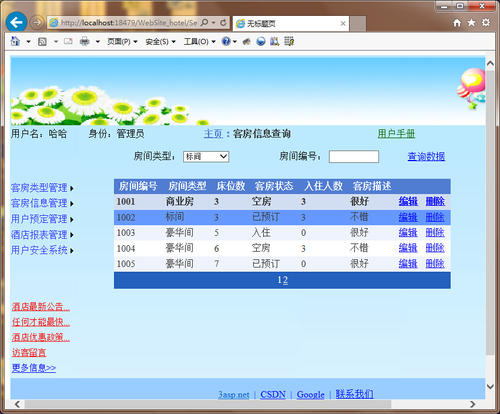The width and height of the screenshot is (500, 414).
Task: Expand 酒店报表管理 sidebar menu
Action: coord(42,235)
